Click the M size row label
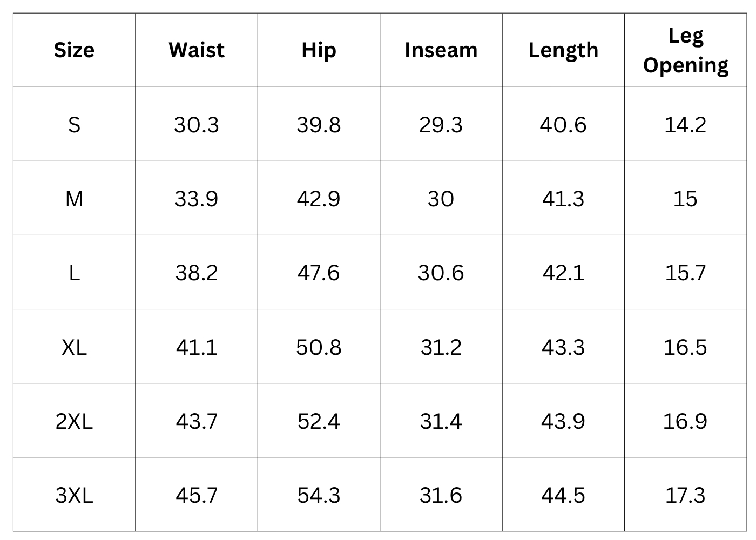This screenshot has width=756, height=540. 74,199
